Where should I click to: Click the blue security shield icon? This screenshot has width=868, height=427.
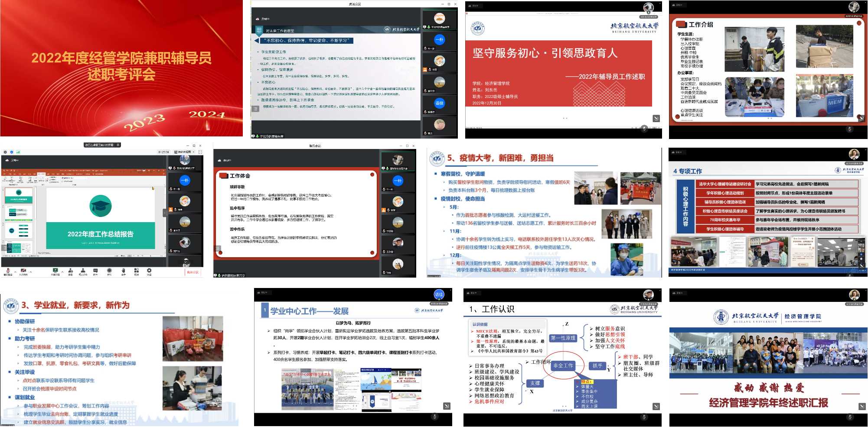[12, 152]
